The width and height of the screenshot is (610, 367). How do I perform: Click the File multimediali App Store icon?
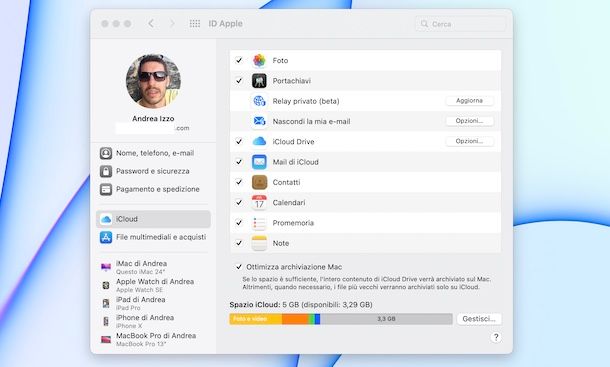point(106,237)
